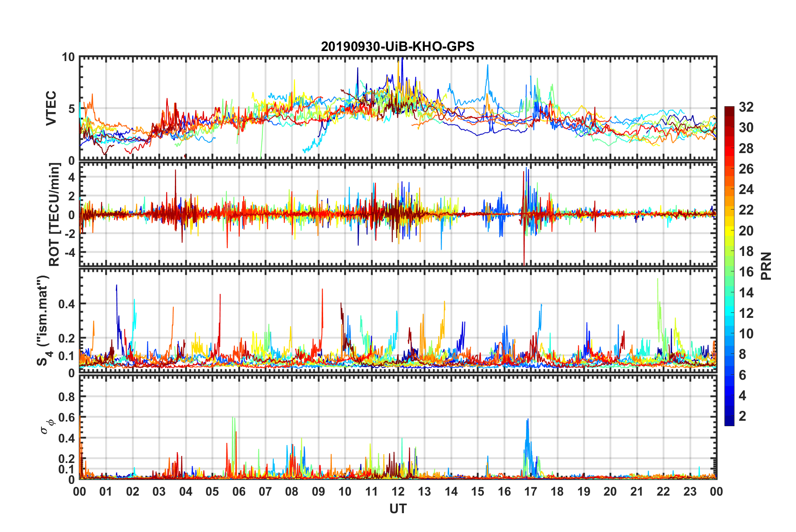The height and width of the screenshot is (532, 796).
Task: Click ROT y-axis tick label "-2"
Action: [x=69, y=234]
